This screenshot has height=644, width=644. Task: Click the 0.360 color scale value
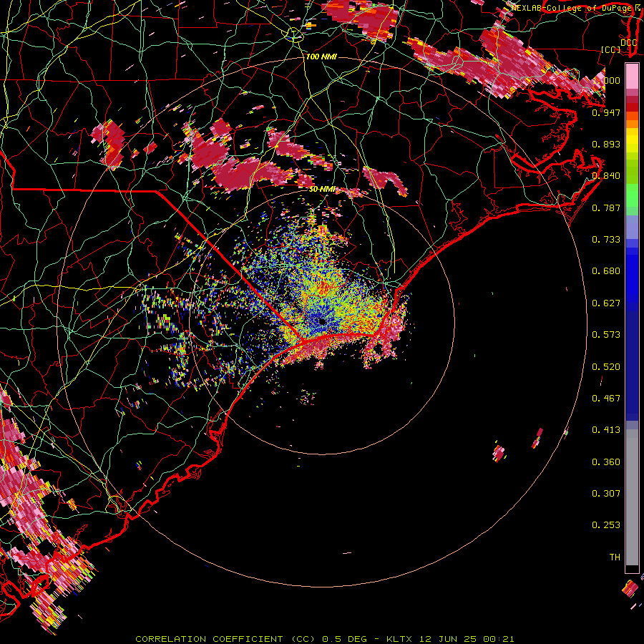(606, 462)
